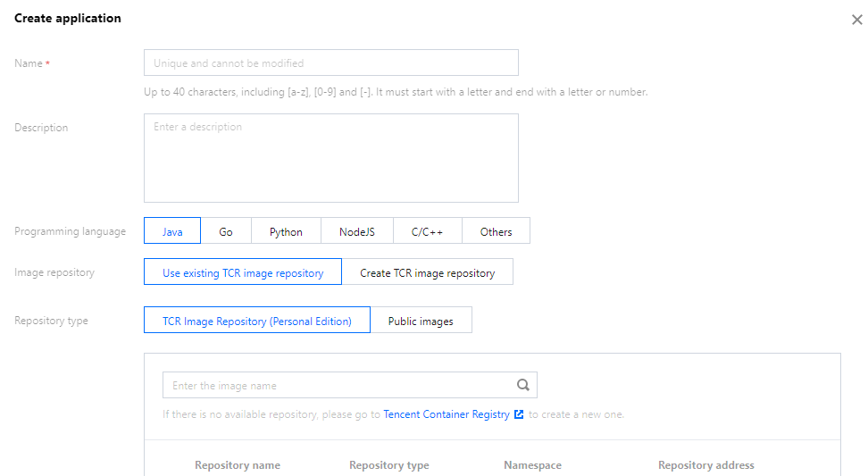Click the external link icon beside Tencent Container Registry
Image resolution: width=868 pixels, height=476 pixels.
click(519, 414)
